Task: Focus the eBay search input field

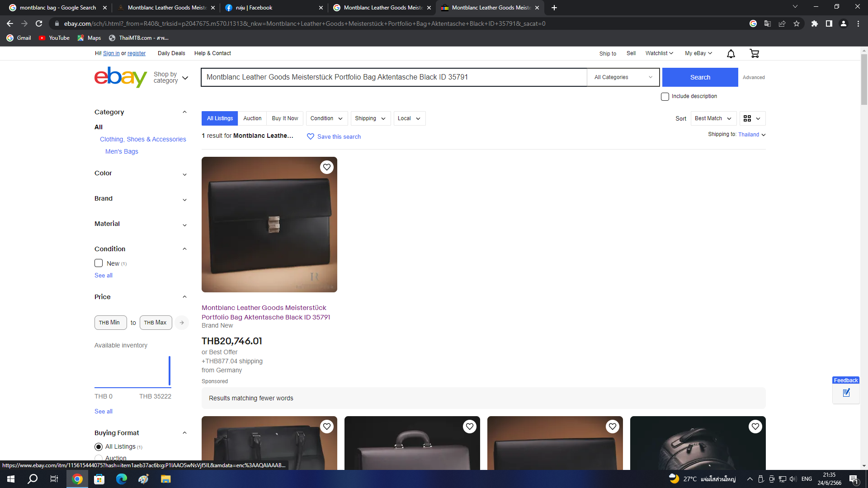Action: 394,77
